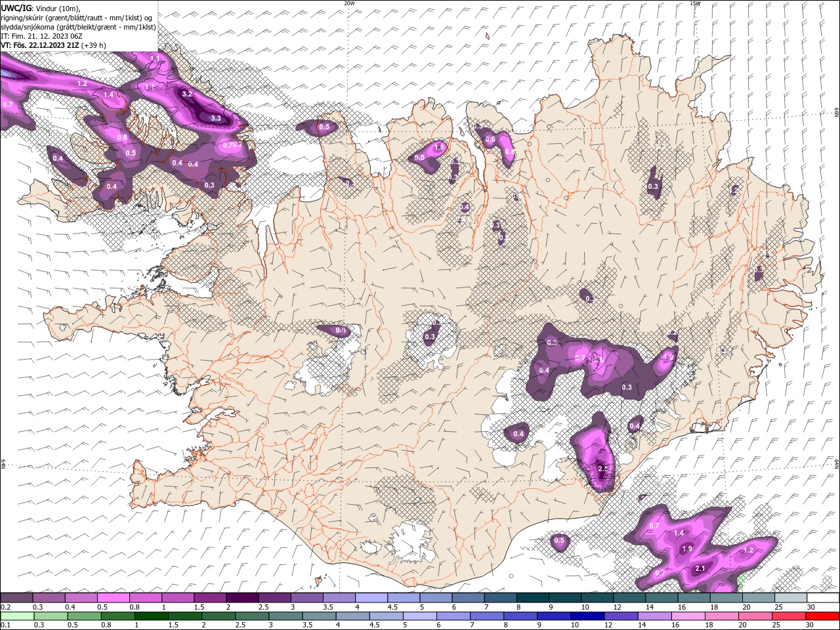This screenshot has width=840, height=630.
Task: Select the darkest purple swatch labeled 2
Action: (x=242, y=598)
